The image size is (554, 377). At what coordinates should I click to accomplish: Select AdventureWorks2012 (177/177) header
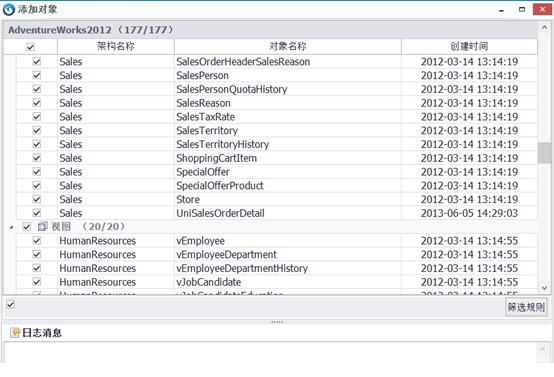pyautogui.click(x=91, y=30)
